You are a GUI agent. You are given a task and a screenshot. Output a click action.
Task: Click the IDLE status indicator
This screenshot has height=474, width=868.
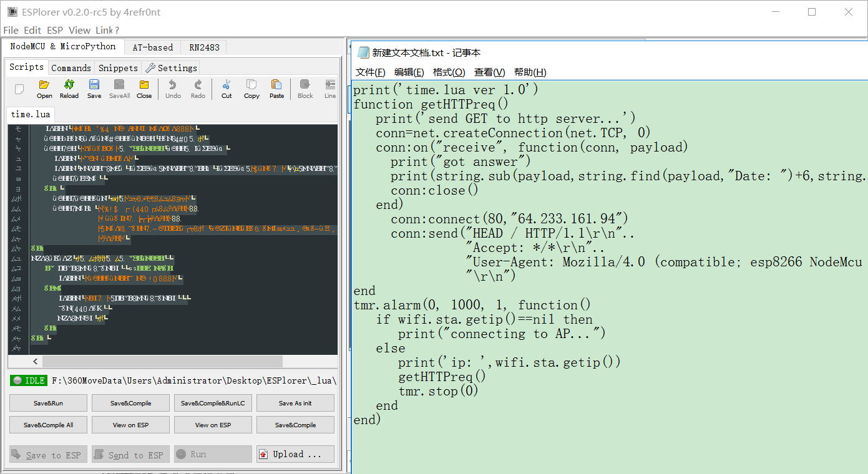pos(29,380)
